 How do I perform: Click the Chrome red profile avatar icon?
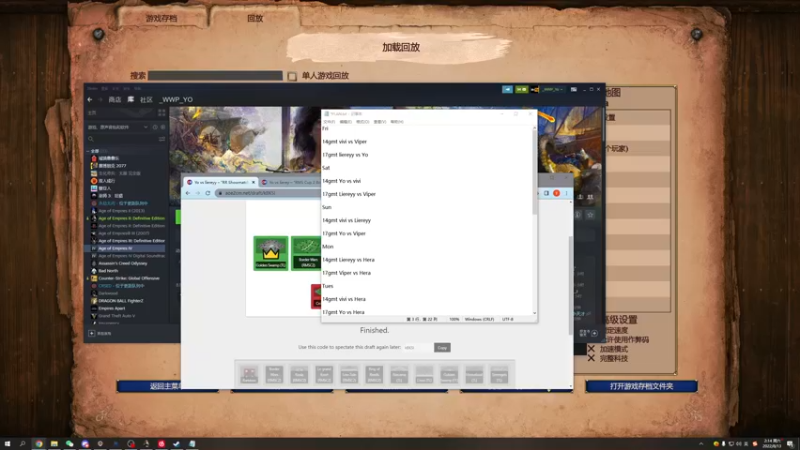point(557,193)
